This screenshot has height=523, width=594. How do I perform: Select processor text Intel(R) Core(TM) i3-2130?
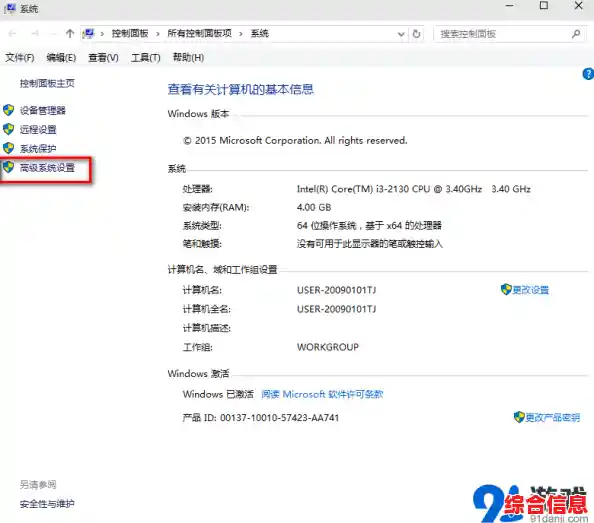[414, 189]
